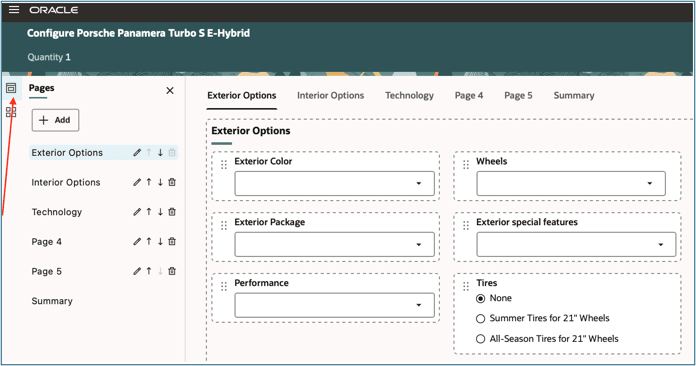Select the None tires radio option
This screenshot has height=366, width=696.
[x=480, y=299]
